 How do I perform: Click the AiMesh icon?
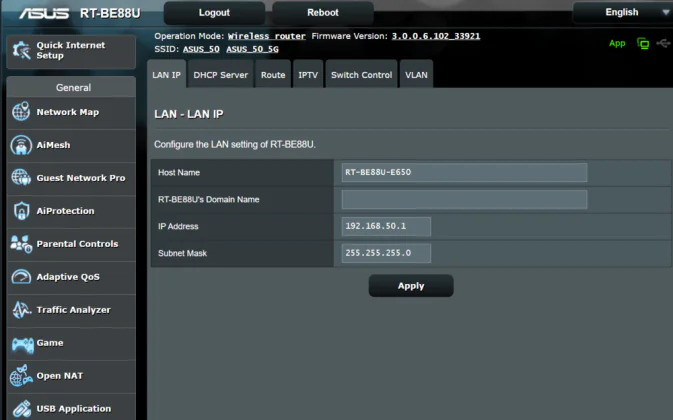coord(21,145)
